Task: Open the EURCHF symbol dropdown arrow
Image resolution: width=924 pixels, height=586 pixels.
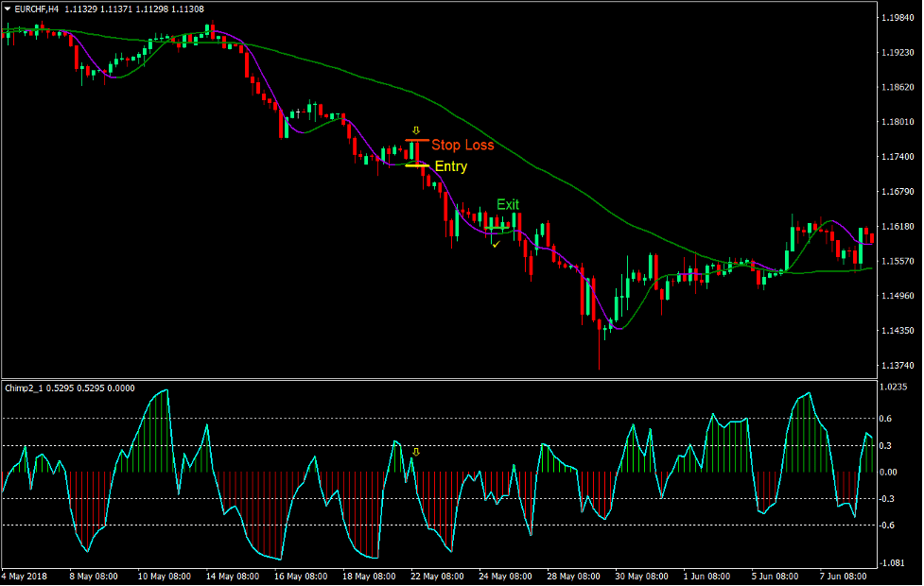Action: point(9,10)
